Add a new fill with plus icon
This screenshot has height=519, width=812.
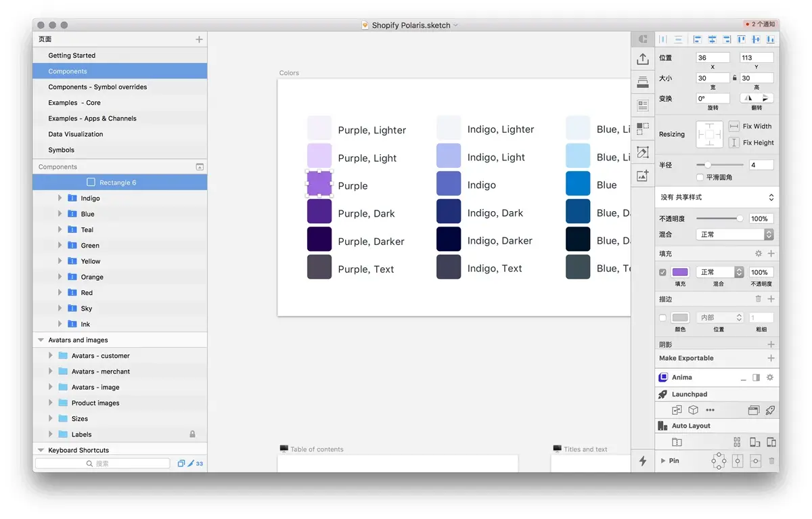point(771,254)
